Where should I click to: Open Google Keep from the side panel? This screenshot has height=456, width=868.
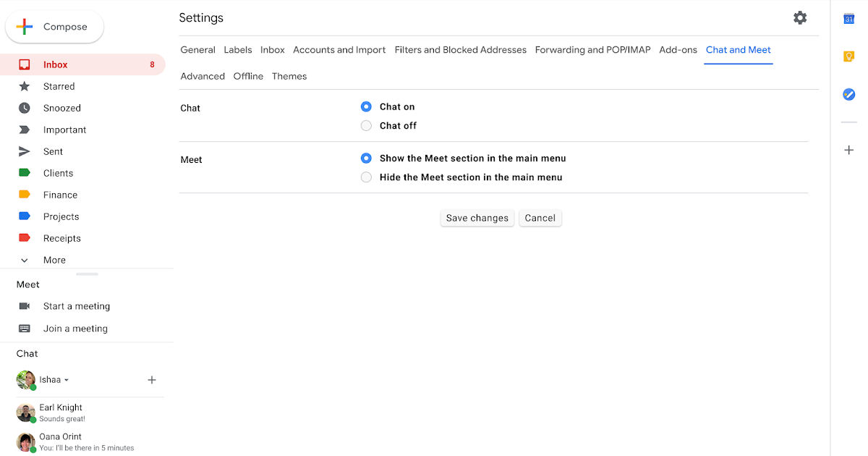[849, 56]
